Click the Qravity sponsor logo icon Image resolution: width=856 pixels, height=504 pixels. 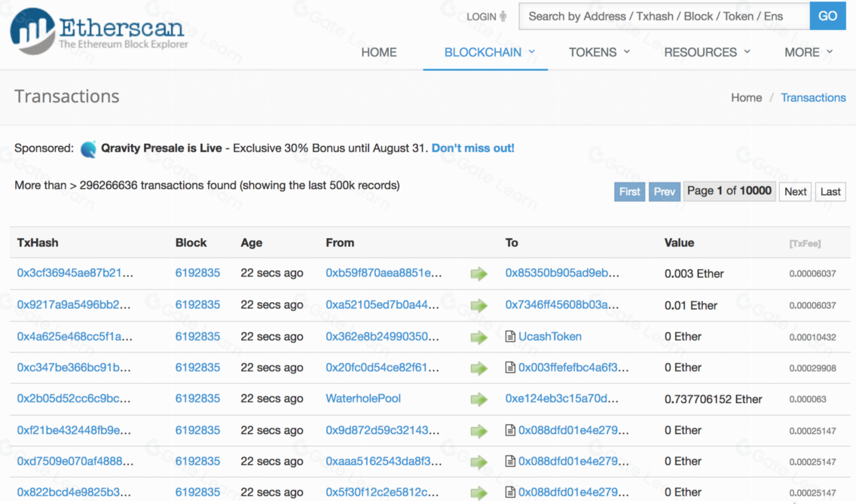click(88, 148)
